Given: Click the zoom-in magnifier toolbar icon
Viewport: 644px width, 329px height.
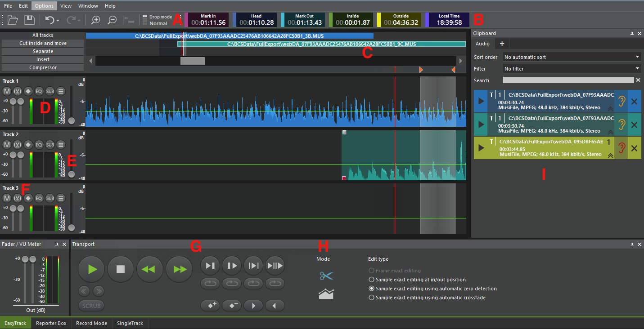Looking at the screenshot, I should click(95, 20).
